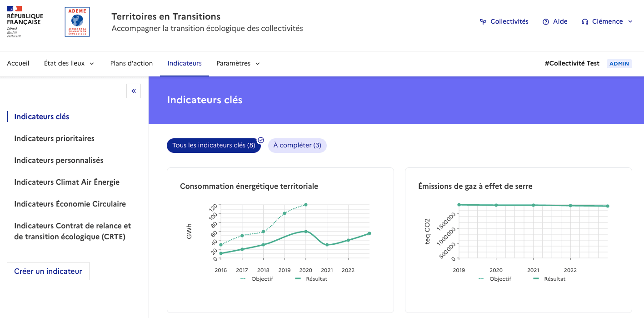Click the 2019 data point in the Émissions chart
Screen dimensions: 644x318
[x=459, y=205]
